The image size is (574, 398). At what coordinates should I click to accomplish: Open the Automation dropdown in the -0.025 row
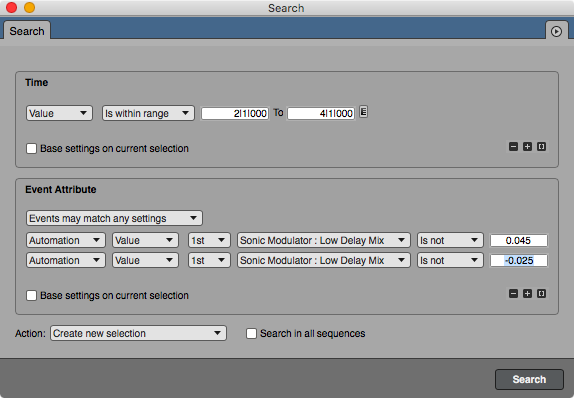66,260
